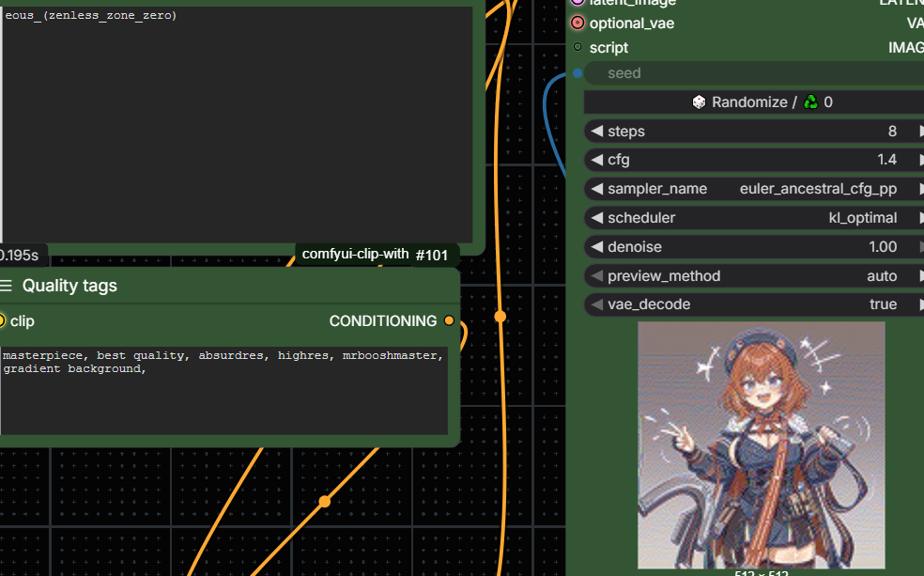The image size is (924, 576).
Task: Click the CONDITIONING output label
Action: pos(383,320)
